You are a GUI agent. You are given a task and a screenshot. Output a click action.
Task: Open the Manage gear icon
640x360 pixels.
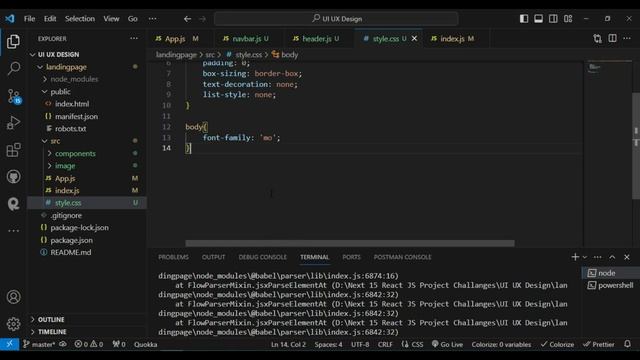click(x=13, y=324)
